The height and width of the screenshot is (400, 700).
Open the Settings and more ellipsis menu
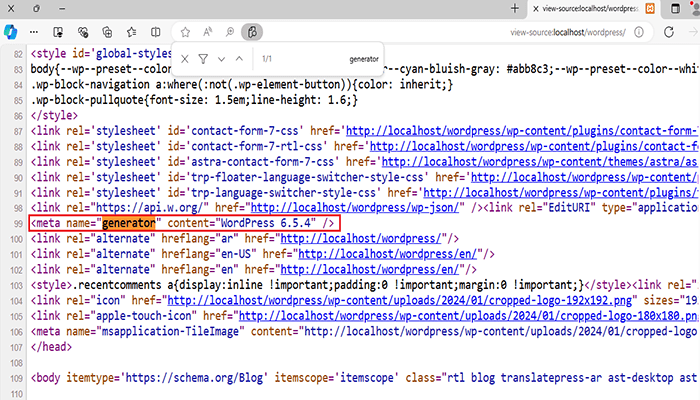pos(34,32)
